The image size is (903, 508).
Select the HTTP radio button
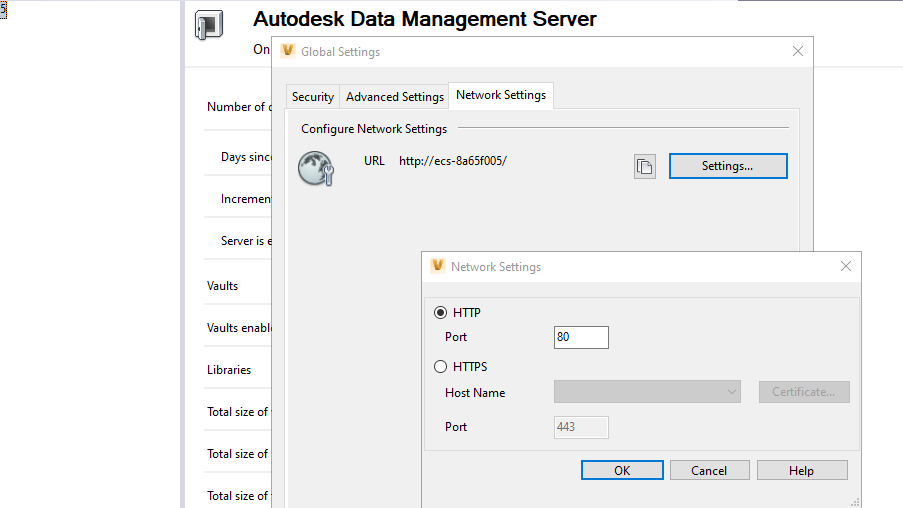point(441,313)
